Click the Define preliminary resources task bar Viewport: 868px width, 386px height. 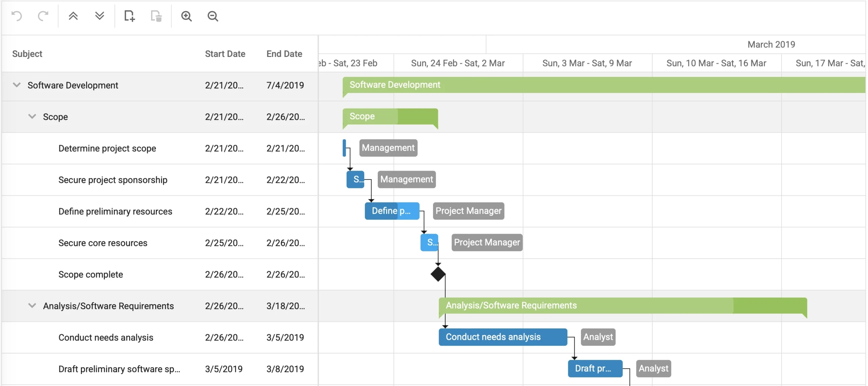click(x=392, y=211)
